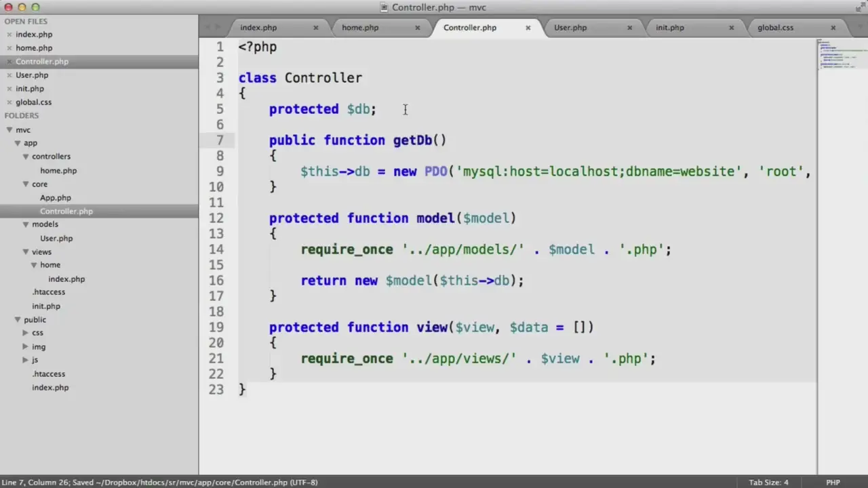Viewport: 868px width, 488px height.
Task: Switch to the global.css tab
Action: [x=775, y=28]
